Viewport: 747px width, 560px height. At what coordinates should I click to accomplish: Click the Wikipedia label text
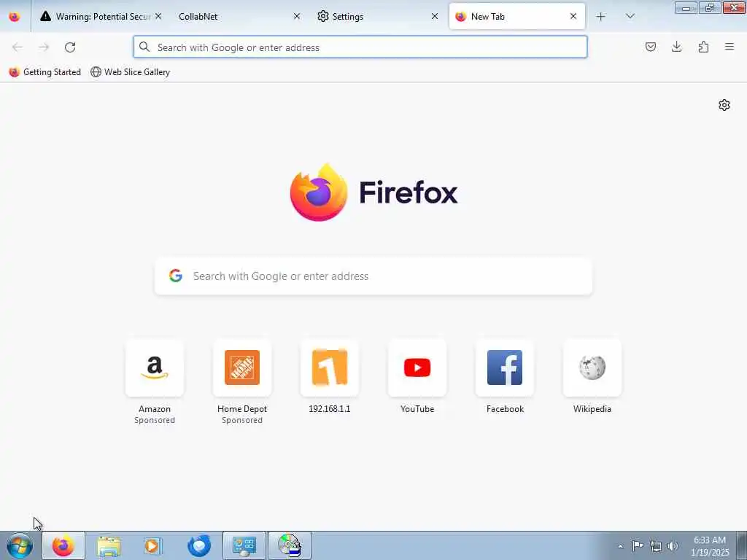click(x=592, y=409)
